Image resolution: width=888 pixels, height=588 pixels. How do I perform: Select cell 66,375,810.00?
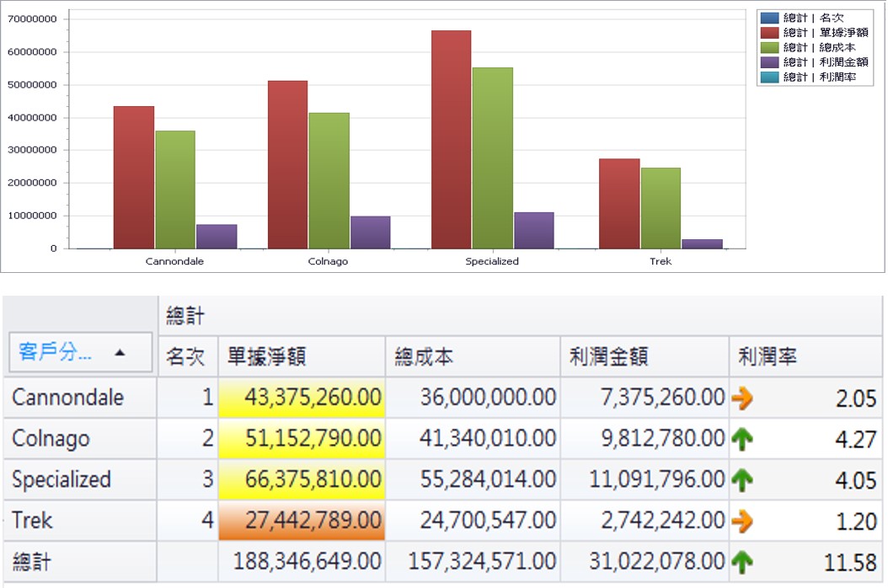point(302,480)
